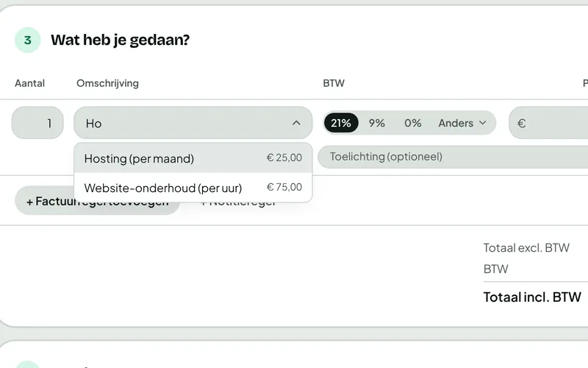Click the Aantal column header
This screenshot has width=588, height=368.
click(x=29, y=83)
